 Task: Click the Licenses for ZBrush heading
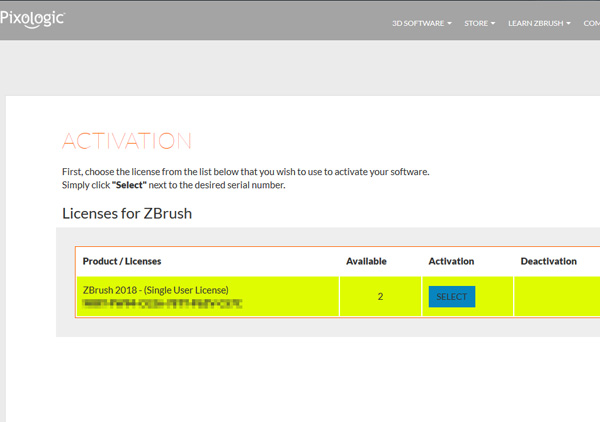(127, 213)
